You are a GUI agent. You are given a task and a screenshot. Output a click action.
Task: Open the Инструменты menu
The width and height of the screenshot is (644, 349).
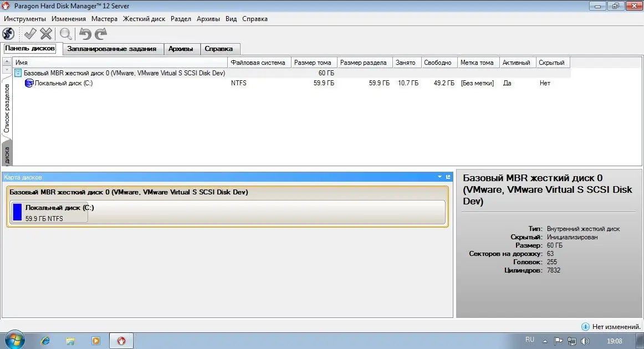point(24,19)
